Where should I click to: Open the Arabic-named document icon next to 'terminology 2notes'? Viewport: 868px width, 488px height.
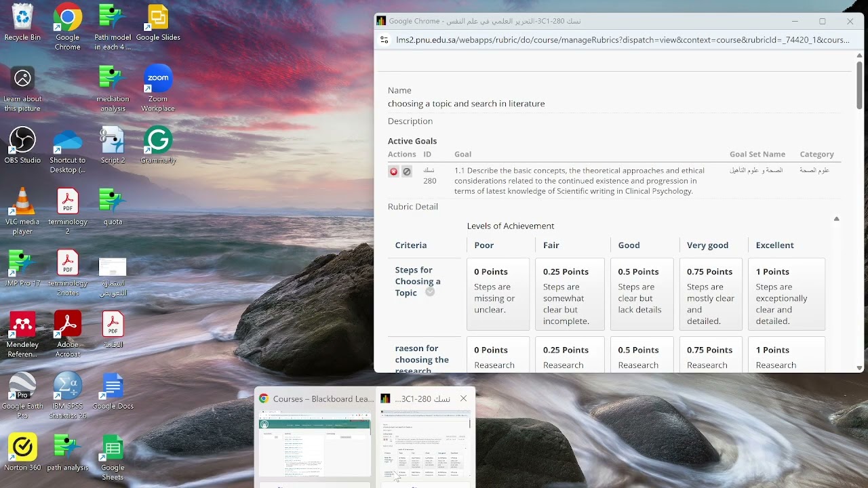(x=113, y=278)
